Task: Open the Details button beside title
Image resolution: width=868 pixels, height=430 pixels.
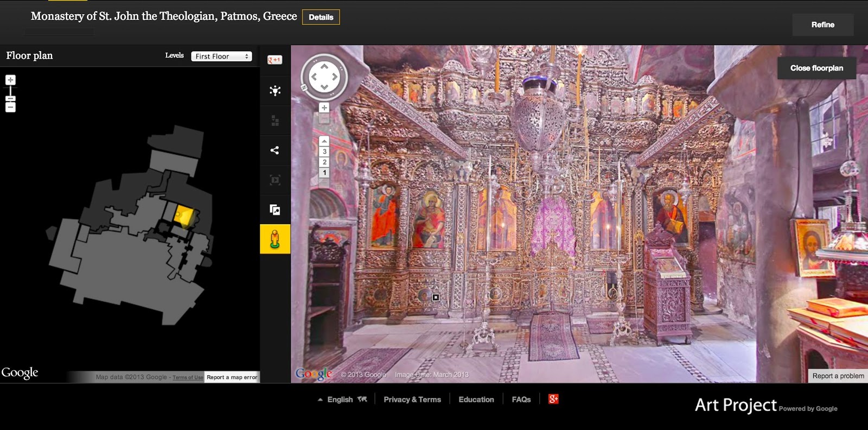Action: pyautogui.click(x=321, y=17)
